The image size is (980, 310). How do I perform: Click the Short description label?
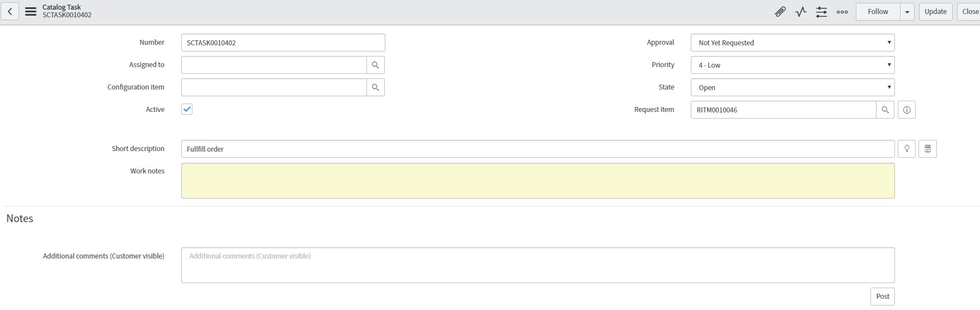(x=138, y=149)
